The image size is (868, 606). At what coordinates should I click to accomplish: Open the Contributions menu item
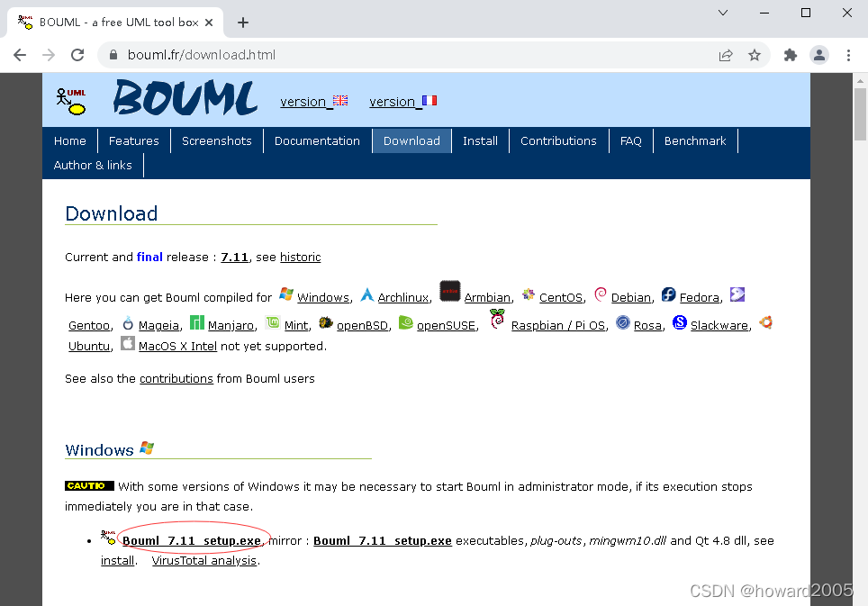coord(558,140)
